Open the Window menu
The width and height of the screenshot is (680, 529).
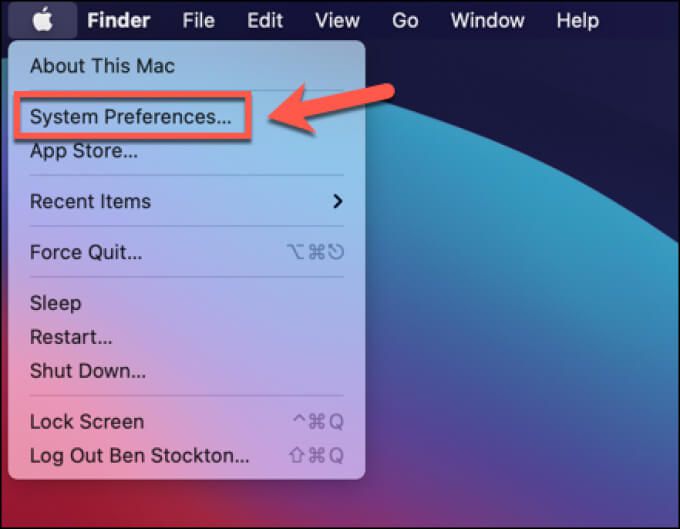point(487,20)
